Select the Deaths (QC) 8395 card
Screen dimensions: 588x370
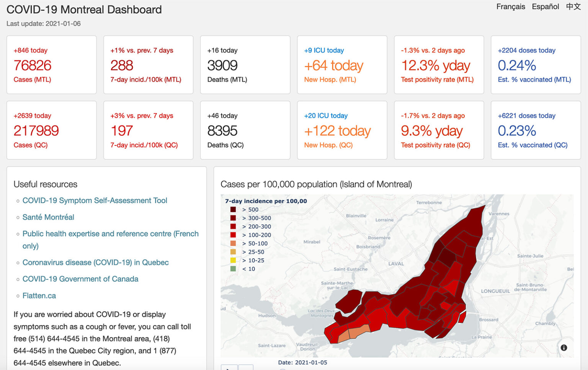(245, 130)
